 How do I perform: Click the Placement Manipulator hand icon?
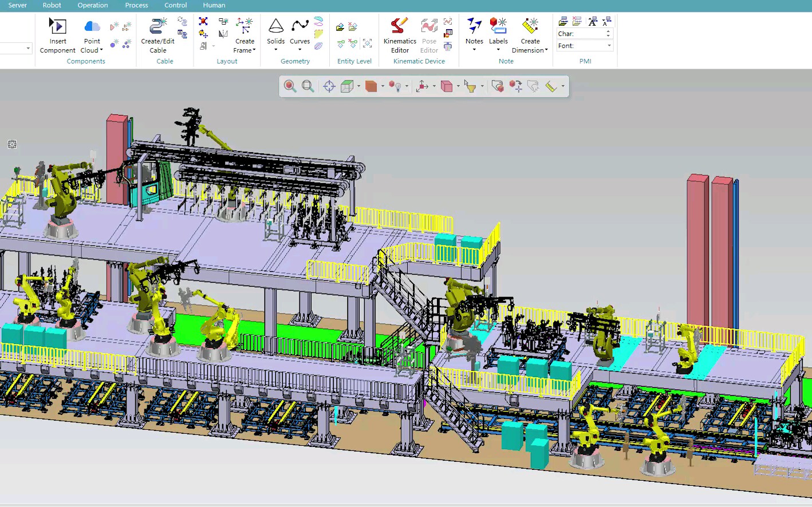pos(497,86)
